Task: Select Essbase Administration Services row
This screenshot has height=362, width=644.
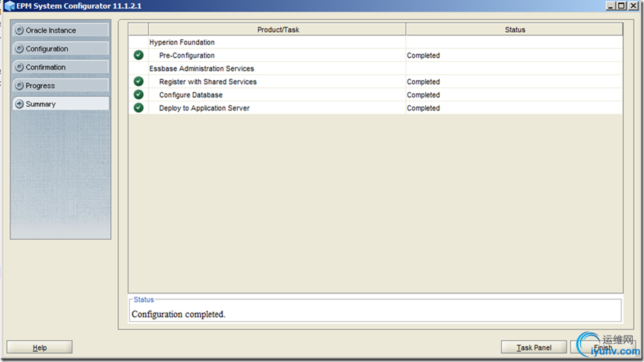Action: click(375, 68)
